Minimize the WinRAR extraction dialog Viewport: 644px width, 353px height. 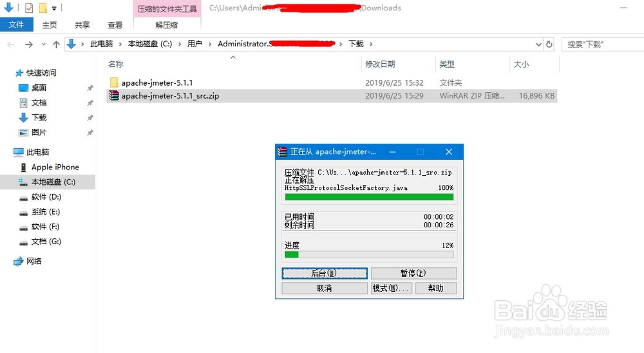tap(393, 151)
